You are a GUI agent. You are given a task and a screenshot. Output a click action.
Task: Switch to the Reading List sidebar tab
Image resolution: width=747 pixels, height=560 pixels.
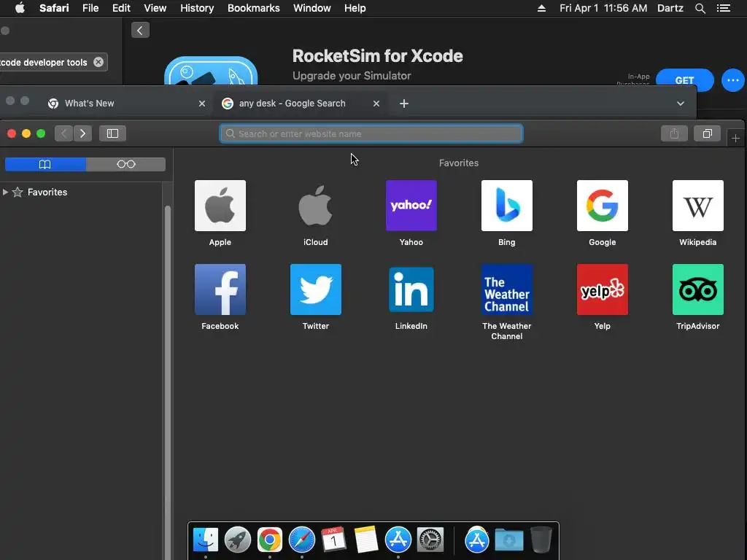[x=125, y=164]
